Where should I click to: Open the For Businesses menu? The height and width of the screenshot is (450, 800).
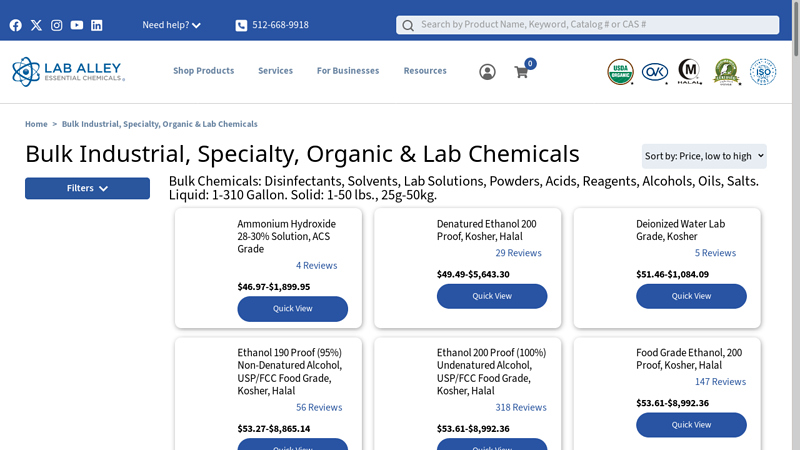348,71
